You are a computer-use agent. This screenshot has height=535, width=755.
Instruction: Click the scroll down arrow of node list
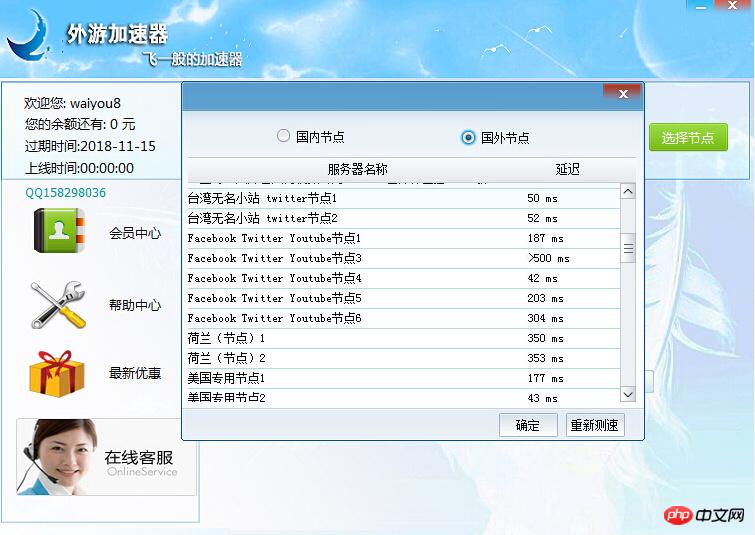coord(627,394)
